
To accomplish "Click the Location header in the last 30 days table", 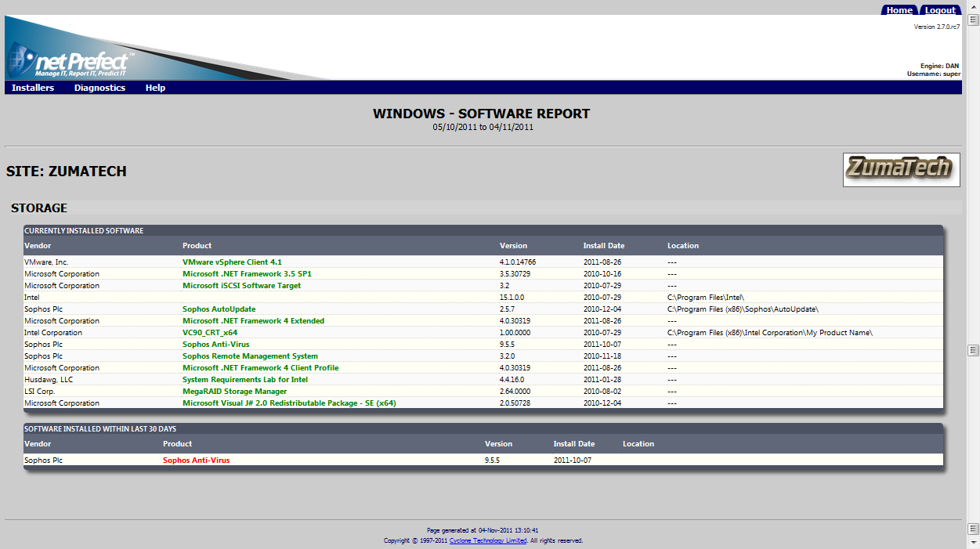I will pos(638,444).
